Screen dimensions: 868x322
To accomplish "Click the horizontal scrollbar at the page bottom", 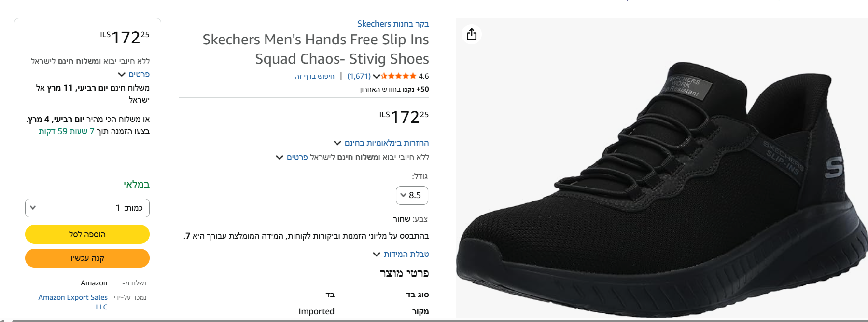I will [434, 320].
